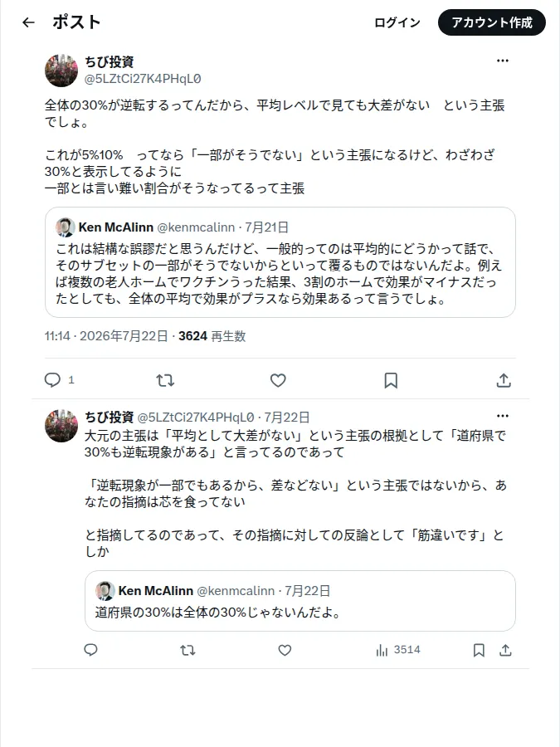Like the main post with heart icon

tap(278, 380)
